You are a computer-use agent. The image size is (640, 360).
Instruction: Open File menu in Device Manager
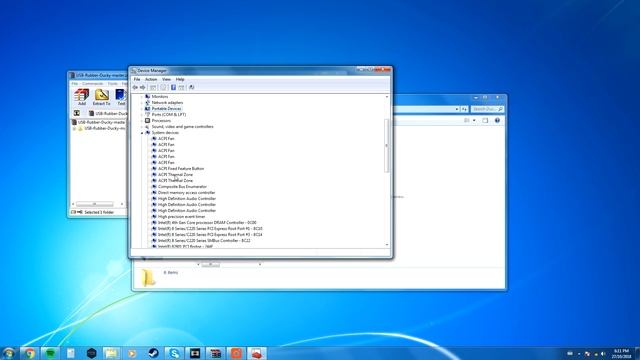point(137,79)
